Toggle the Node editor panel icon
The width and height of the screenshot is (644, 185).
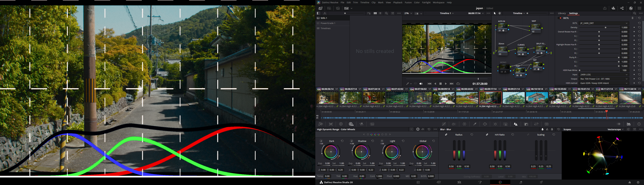coord(622,8)
